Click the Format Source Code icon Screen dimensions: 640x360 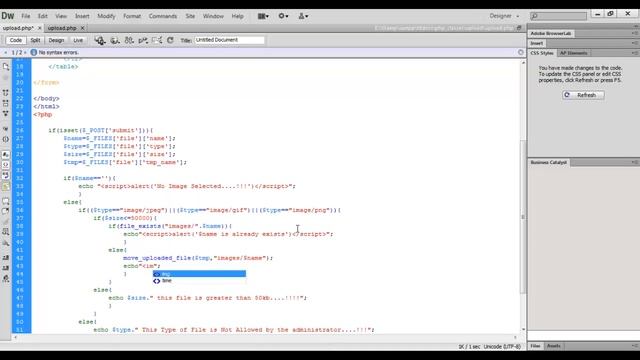point(6,278)
